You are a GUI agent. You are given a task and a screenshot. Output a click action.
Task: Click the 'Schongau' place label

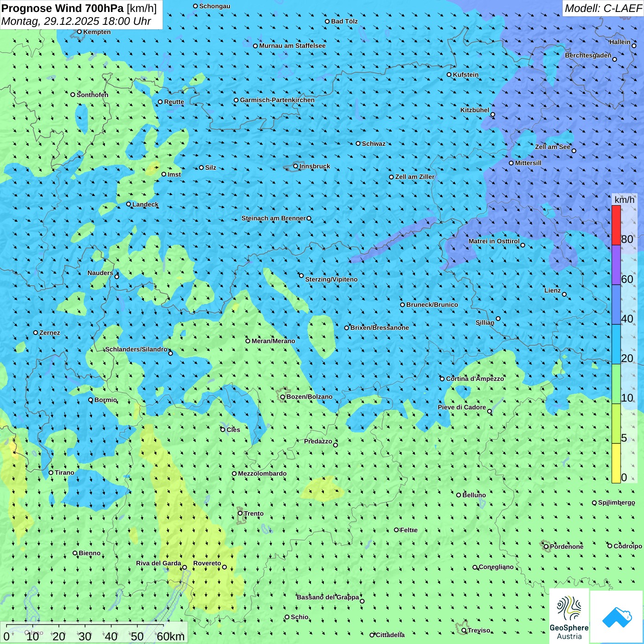click(215, 6)
